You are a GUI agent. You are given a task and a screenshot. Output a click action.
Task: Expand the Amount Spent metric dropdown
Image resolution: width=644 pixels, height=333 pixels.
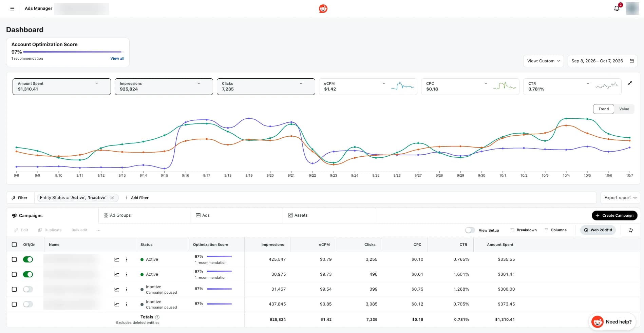96,83
